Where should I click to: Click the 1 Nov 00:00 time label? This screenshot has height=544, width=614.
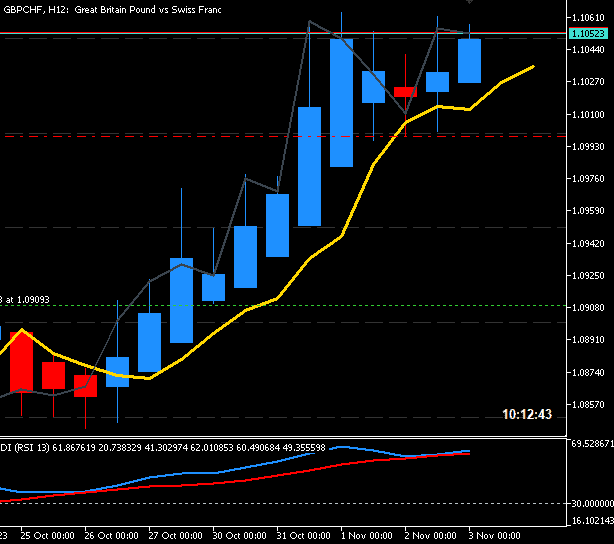pyautogui.click(x=367, y=536)
